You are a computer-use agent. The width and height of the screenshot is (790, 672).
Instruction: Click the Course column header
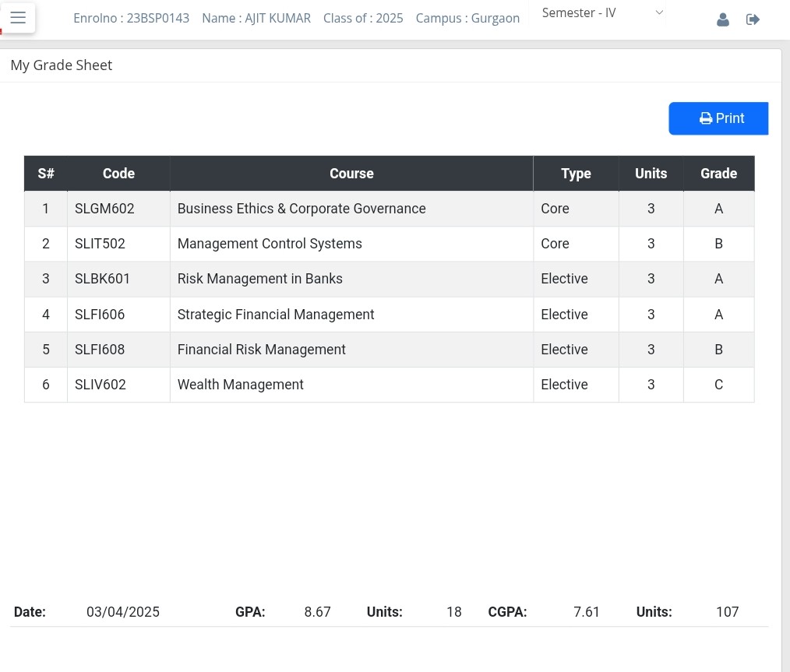351,174
